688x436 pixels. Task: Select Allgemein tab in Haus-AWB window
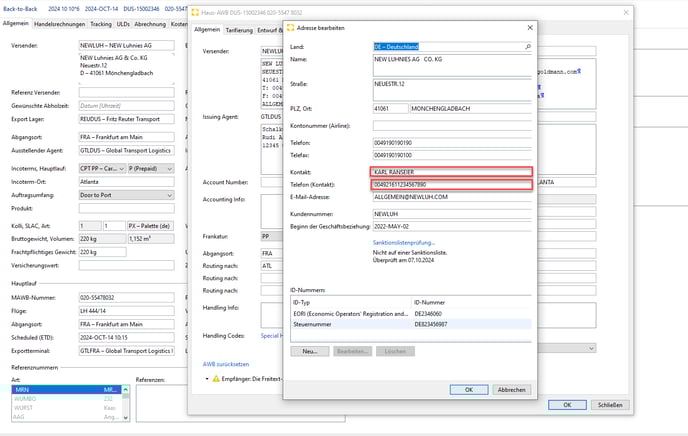(x=207, y=29)
